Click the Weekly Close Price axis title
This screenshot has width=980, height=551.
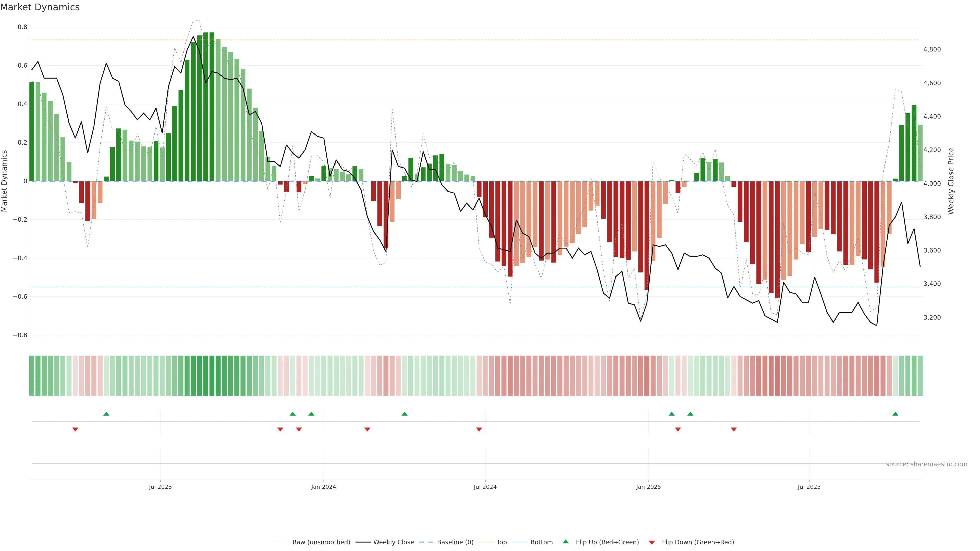tap(951, 181)
